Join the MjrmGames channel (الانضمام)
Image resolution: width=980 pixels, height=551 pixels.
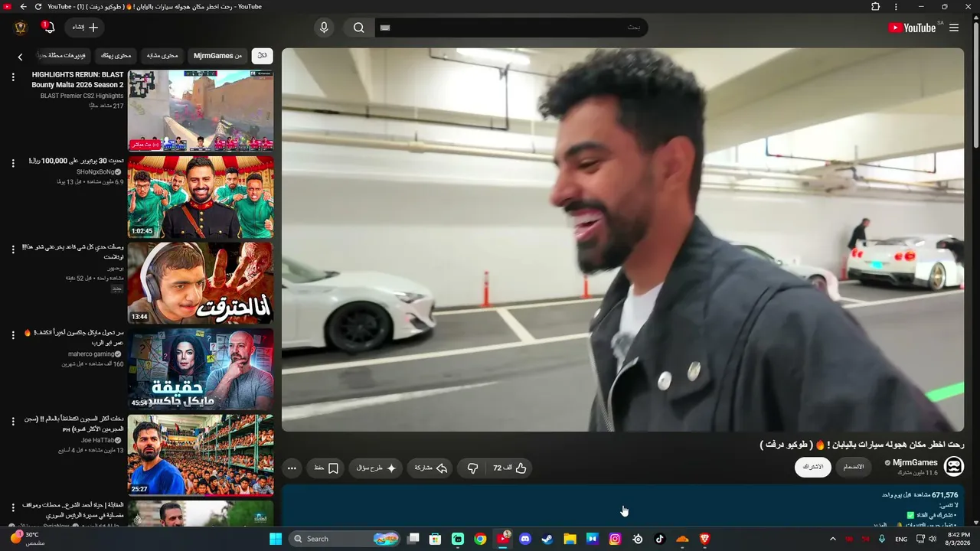[x=854, y=467]
